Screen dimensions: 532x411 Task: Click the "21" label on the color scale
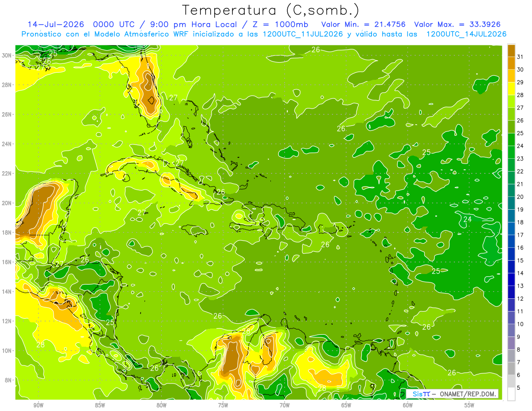[x=520, y=184]
